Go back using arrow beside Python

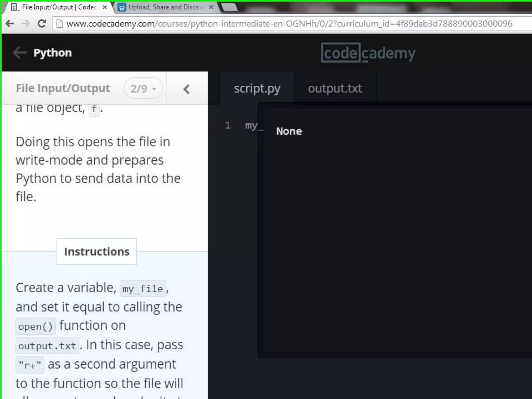20,53
